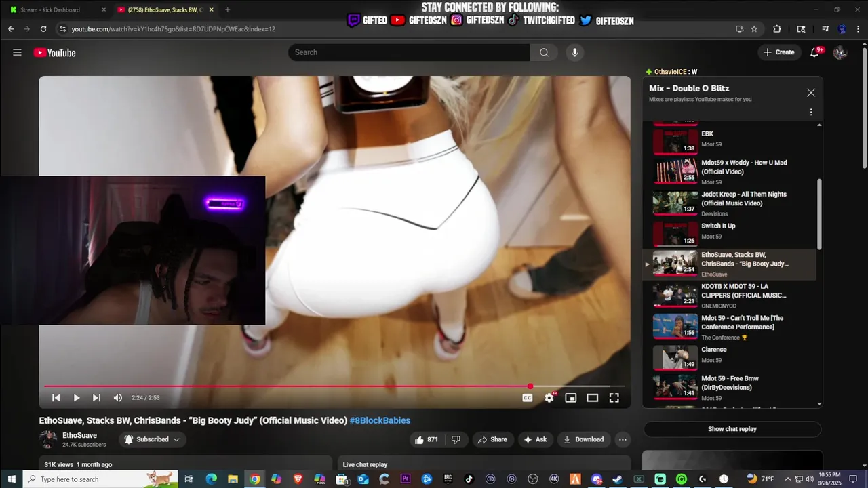Switch to the Stream - Kick Dashboard tab
The height and width of the screenshot is (488, 868).
pos(58,10)
